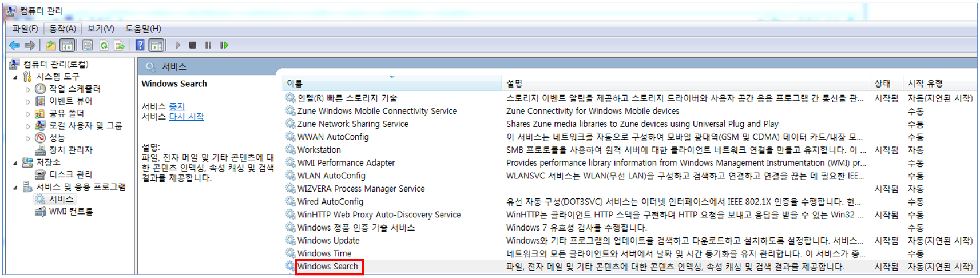Viewport: 980px width, 278px height.
Task: Open the 도움말(H) menu
Action: click(143, 29)
